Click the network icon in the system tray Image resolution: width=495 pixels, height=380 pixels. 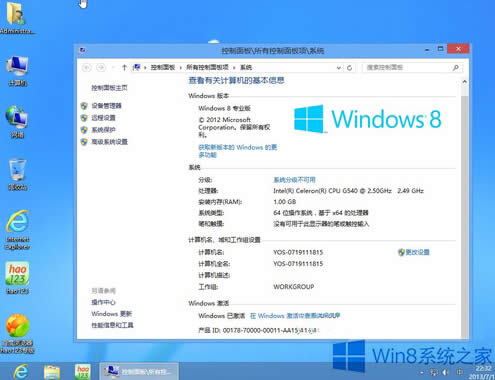pyautogui.click(x=434, y=372)
